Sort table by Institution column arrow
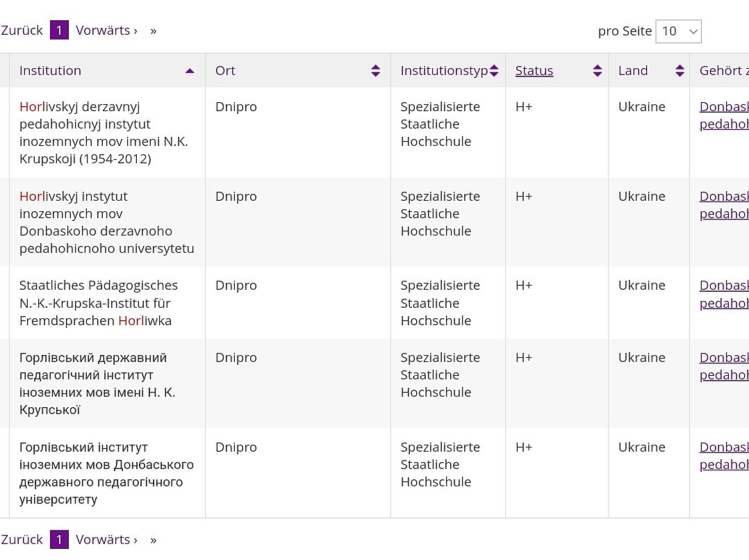 pos(190,71)
